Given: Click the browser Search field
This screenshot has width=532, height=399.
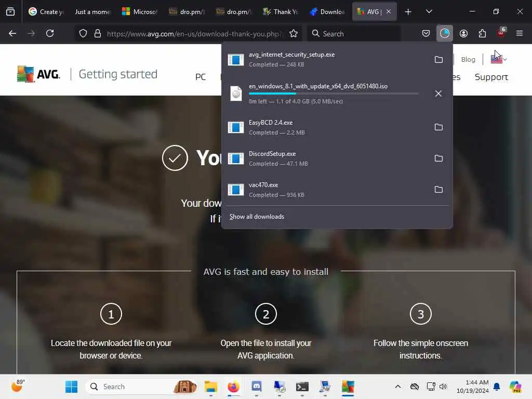Looking at the screenshot, I should (354, 34).
